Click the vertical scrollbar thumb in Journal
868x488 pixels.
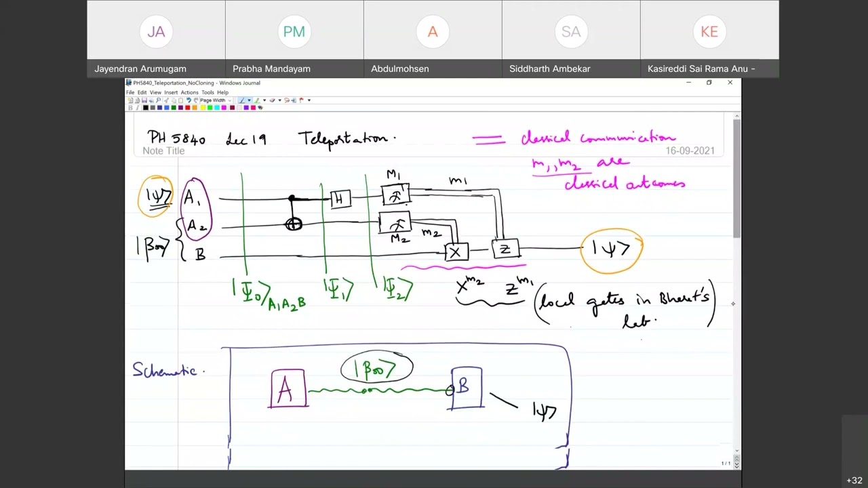tap(737, 179)
